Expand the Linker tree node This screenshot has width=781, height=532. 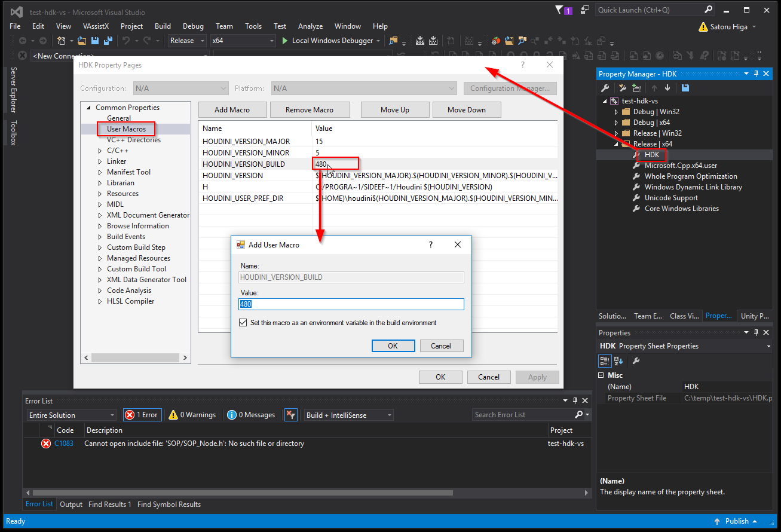(100, 161)
